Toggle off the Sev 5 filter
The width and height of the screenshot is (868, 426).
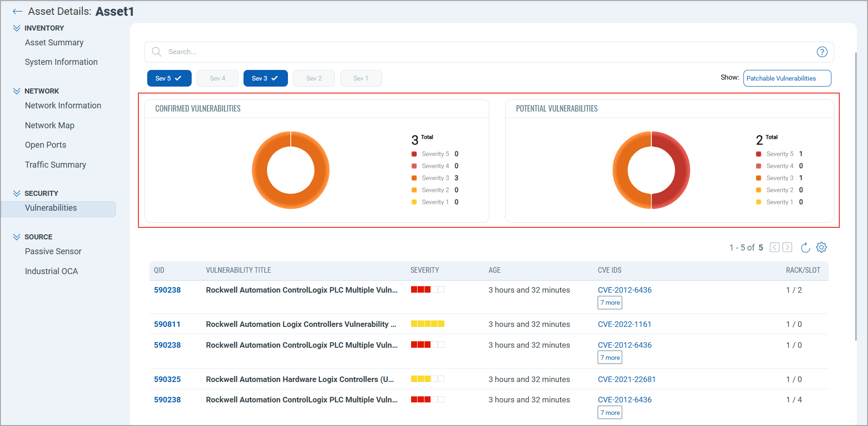(169, 78)
